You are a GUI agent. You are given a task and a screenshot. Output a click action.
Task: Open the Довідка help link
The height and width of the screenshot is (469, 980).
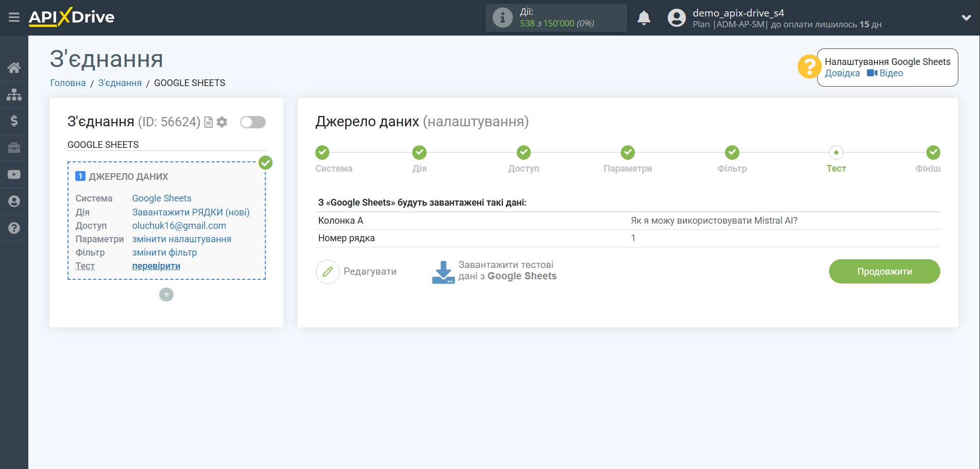pyautogui.click(x=843, y=73)
